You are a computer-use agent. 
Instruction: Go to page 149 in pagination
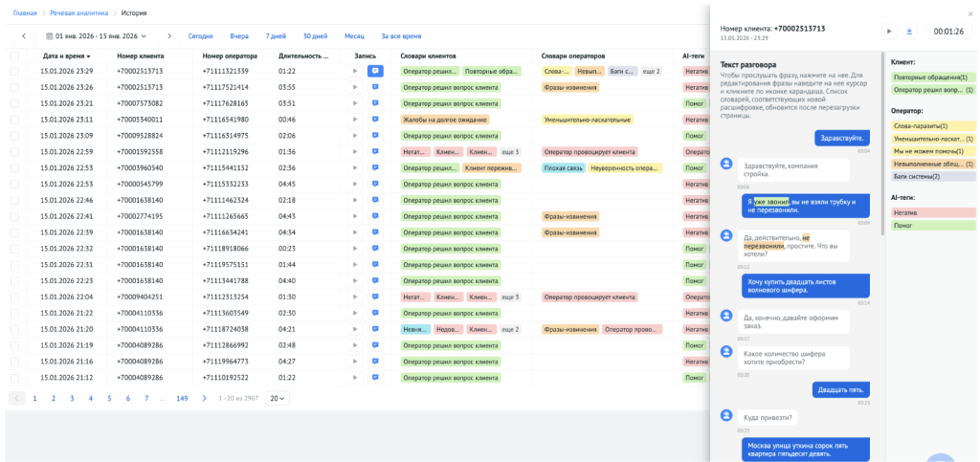coord(182,398)
